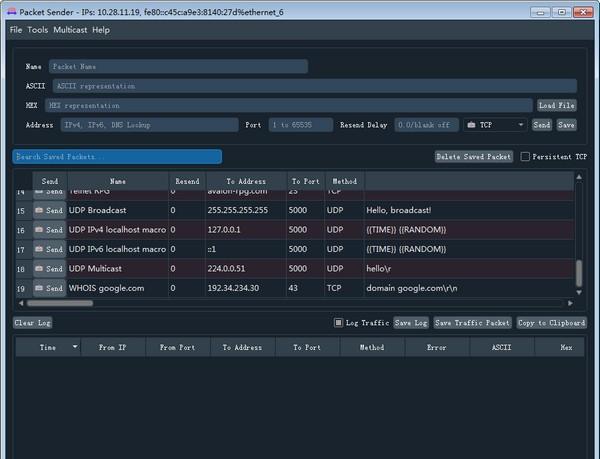Screen dimensions: 600x459
Task: Click the Load File button
Action: [x=557, y=105]
